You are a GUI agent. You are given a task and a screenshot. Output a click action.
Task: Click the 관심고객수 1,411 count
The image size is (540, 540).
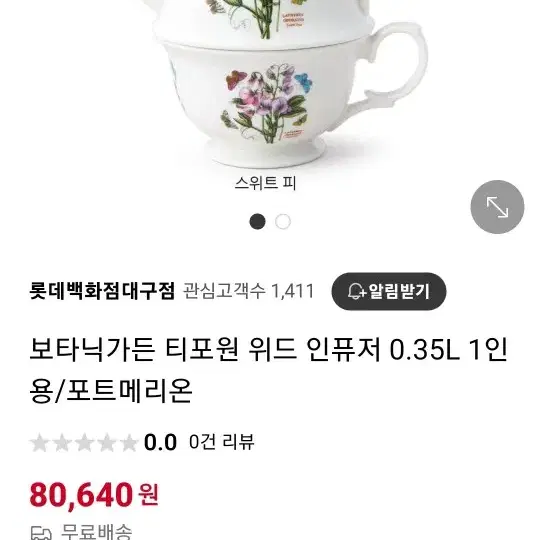tap(248, 292)
